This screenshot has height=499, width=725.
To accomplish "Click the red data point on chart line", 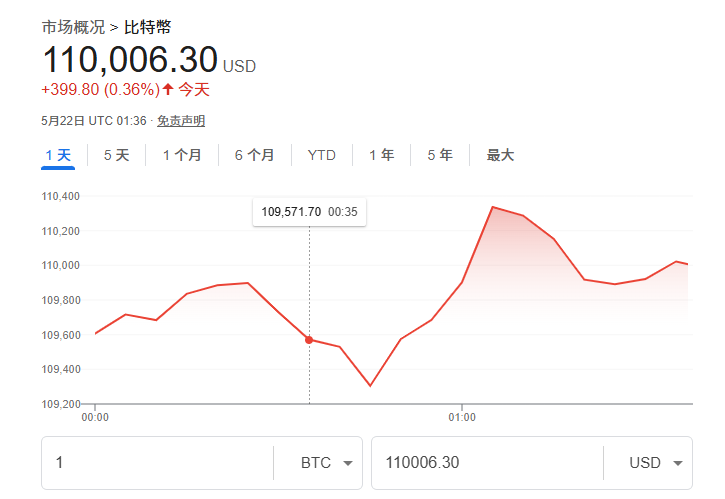I will 309,340.
